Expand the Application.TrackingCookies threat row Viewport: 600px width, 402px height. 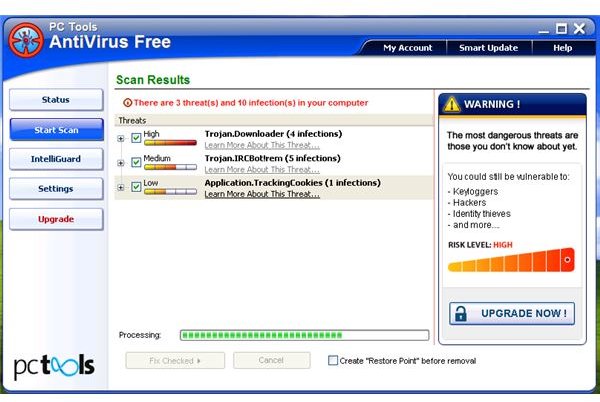click(121, 187)
